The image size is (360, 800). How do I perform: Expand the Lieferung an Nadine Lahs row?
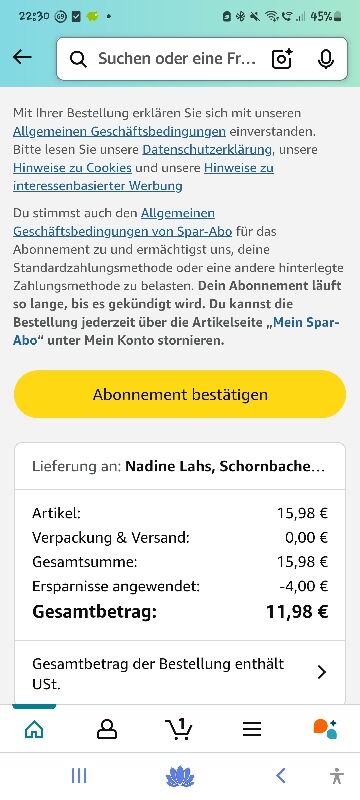[x=180, y=466]
